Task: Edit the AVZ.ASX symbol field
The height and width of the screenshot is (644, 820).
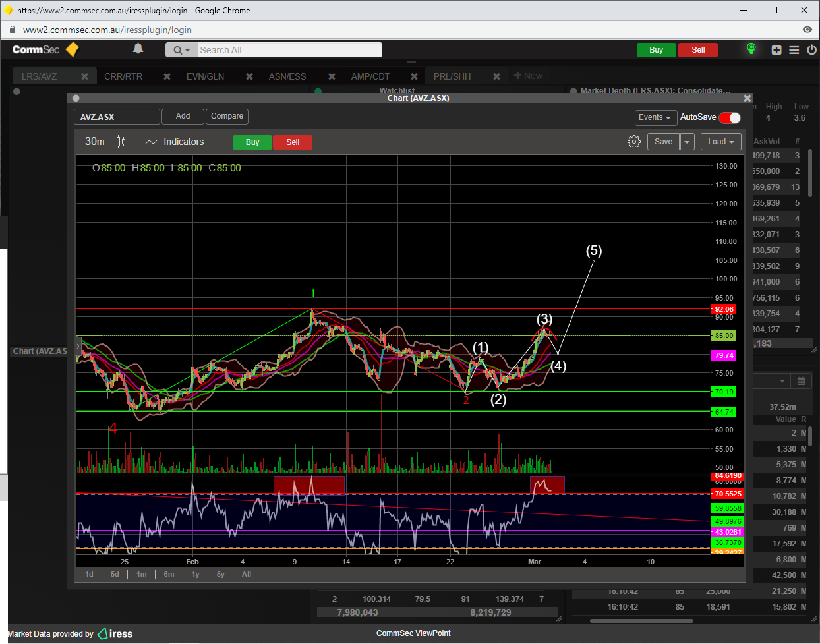Action: (x=117, y=117)
